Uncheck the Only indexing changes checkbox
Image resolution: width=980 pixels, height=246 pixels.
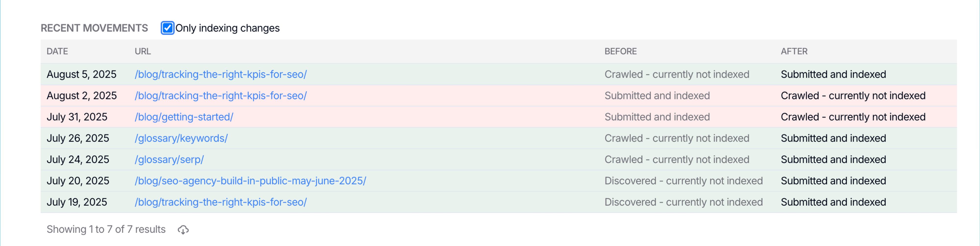[x=167, y=28]
